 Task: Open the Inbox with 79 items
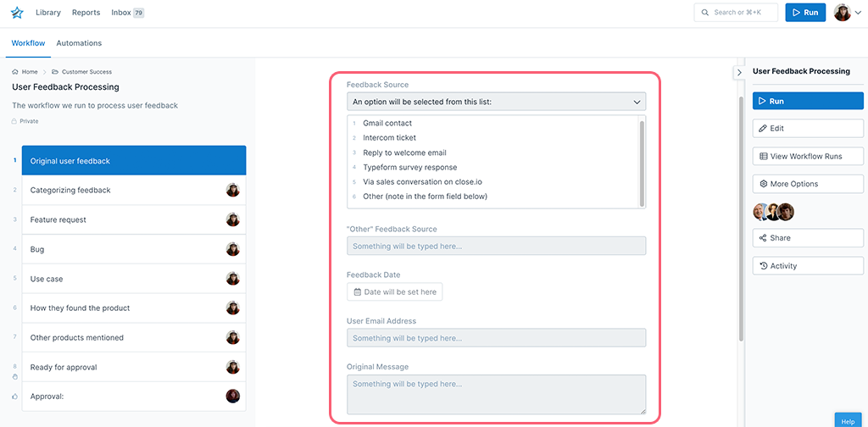[x=127, y=13]
